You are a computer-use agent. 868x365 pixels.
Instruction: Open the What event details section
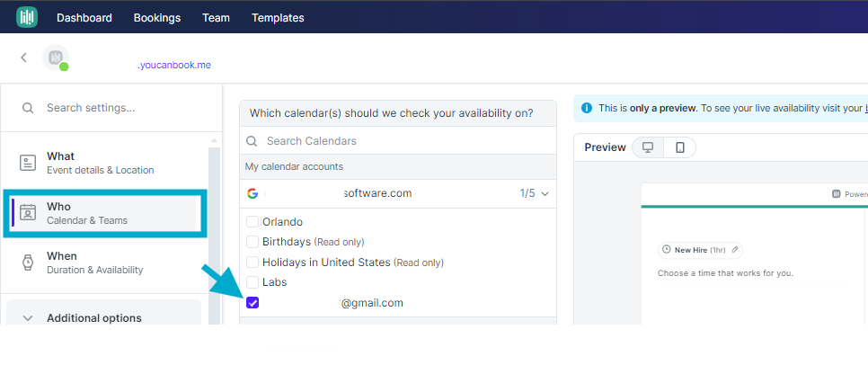click(104, 163)
